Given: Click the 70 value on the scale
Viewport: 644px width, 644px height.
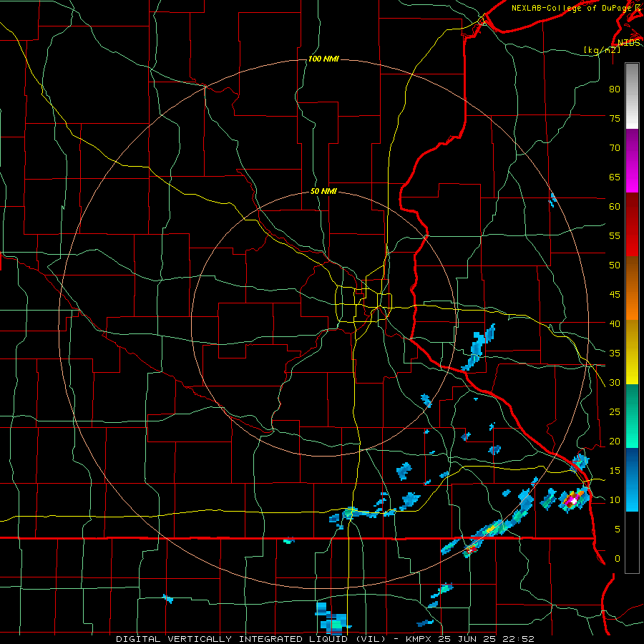Looking at the screenshot, I should click(615, 148).
